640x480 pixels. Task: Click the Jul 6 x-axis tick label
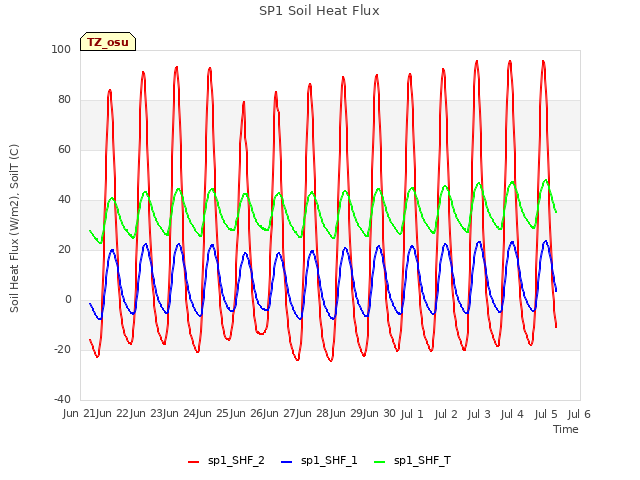579,414
